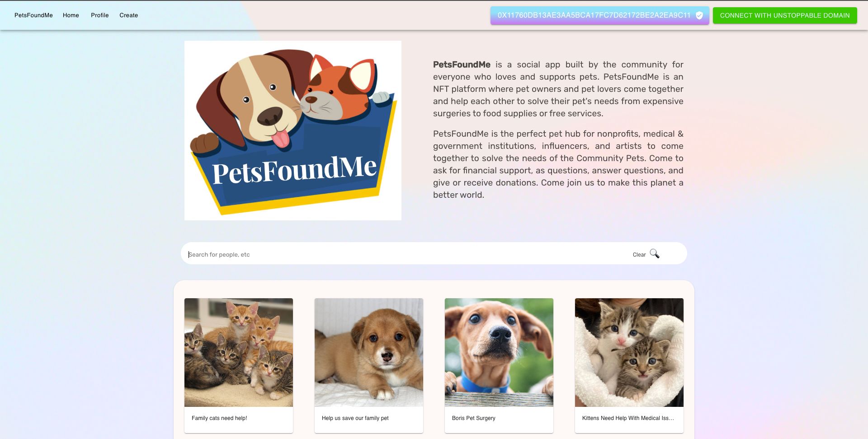Viewport: 868px width, 439px height.
Task: Clear the search field
Action: click(639, 255)
